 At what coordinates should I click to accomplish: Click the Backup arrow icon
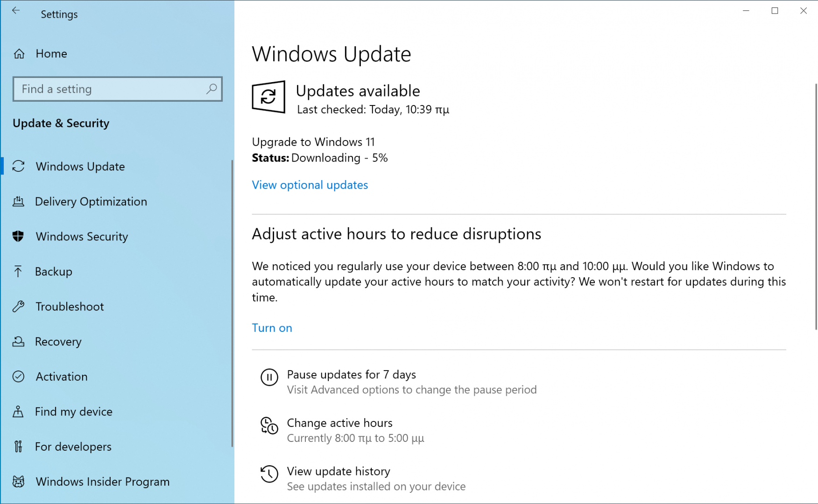(x=18, y=271)
